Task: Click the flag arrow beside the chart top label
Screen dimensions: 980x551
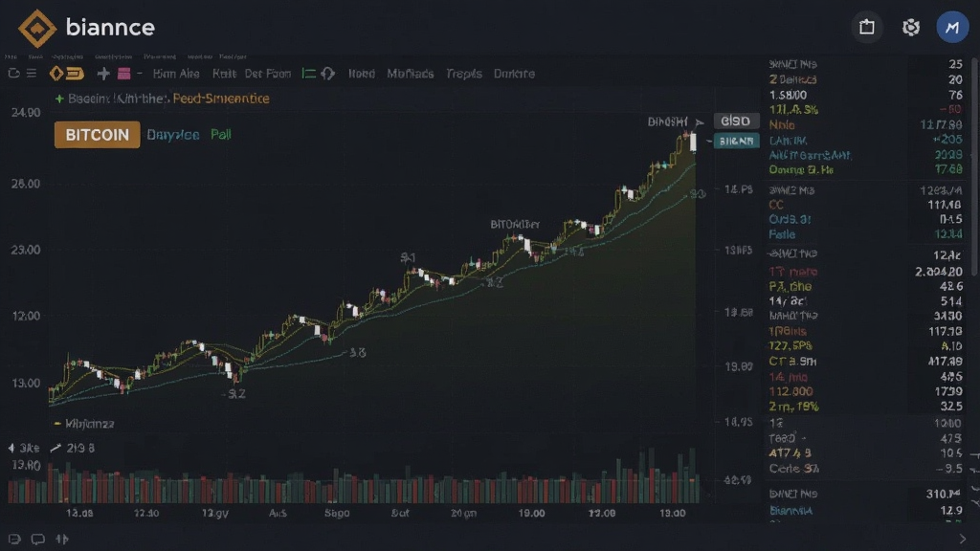Action: click(700, 121)
